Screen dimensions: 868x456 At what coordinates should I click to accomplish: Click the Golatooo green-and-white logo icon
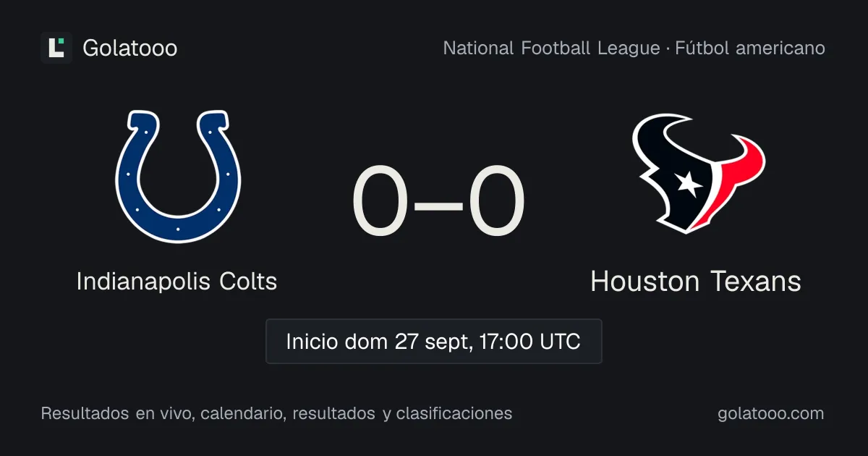[x=56, y=48]
